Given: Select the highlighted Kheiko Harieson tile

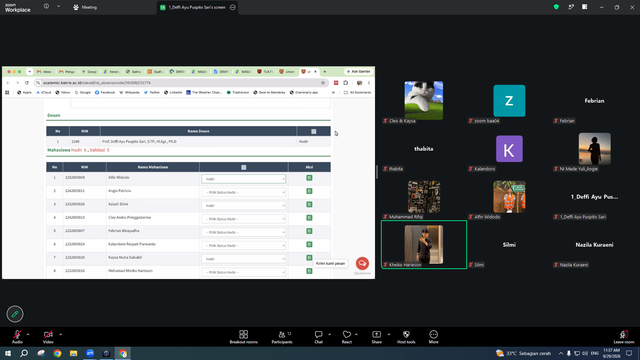Looking at the screenshot, I should pyautogui.click(x=424, y=244).
